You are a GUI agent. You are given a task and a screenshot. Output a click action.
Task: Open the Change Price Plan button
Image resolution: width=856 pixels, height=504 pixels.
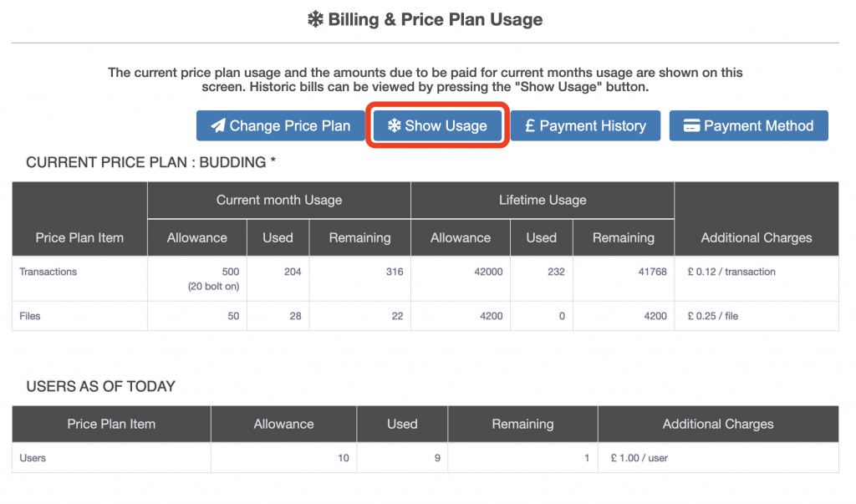pos(282,126)
